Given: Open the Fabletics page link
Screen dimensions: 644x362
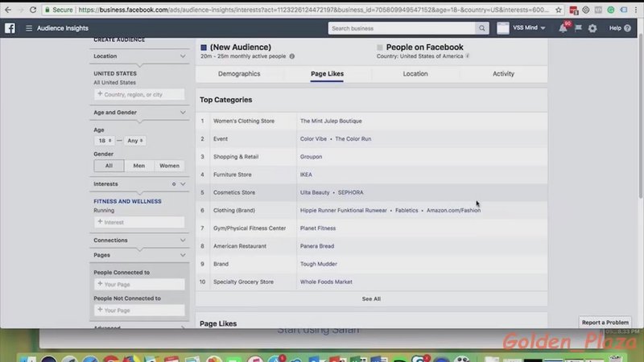Looking at the screenshot, I should click(407, 210).
